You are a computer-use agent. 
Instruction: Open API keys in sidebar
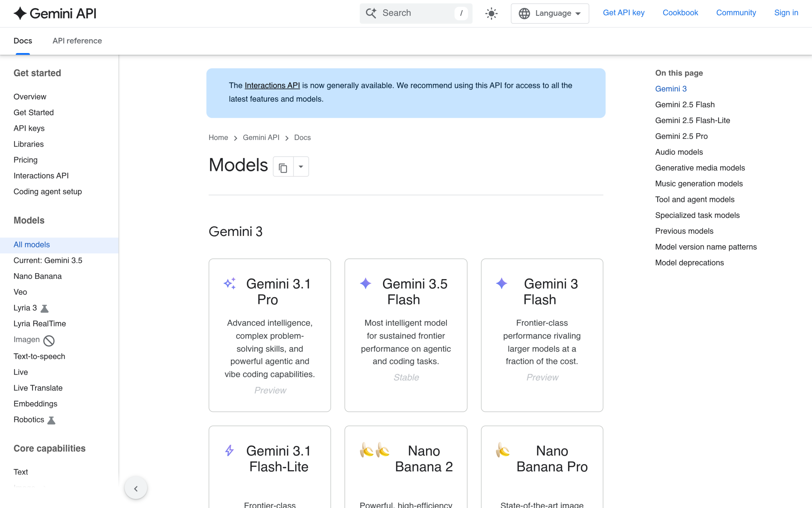point(29,128)
